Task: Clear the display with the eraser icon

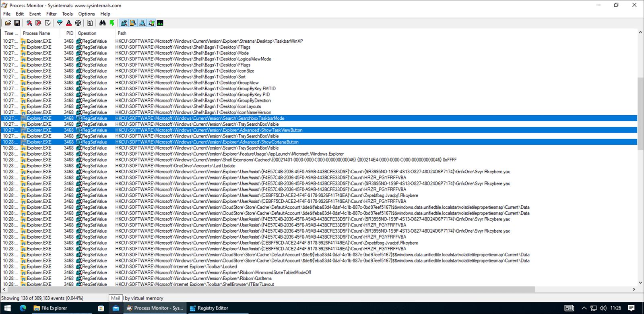Action: (x=47, y=23)
